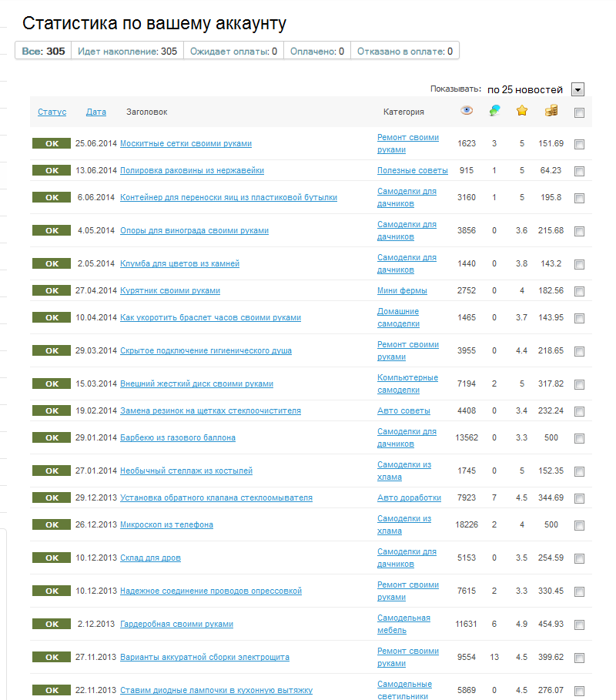Click OK status badge for Москитные сетки row

(x=52, y=143)
